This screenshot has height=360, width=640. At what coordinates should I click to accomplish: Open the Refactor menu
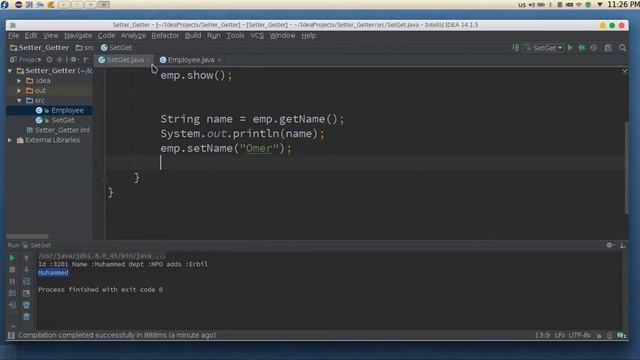click(165, 36)
